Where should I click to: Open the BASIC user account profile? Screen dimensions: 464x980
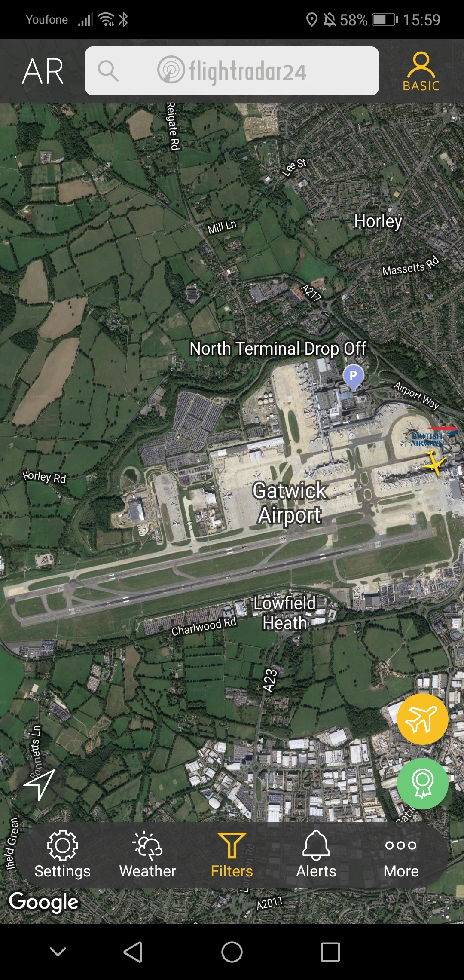pos(421,72)
